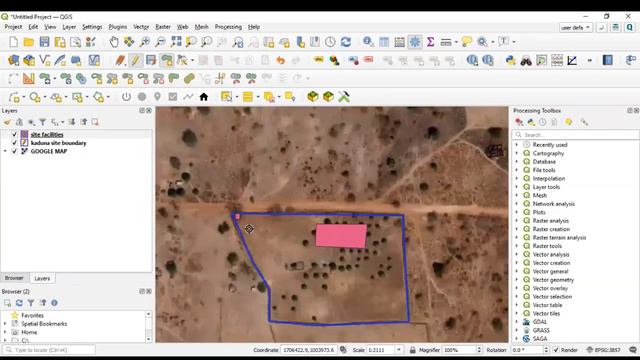The height and width of the screenshot is (360, 640).
Task: Click the Temporal Controller clock icon
Action: (330, 42)
